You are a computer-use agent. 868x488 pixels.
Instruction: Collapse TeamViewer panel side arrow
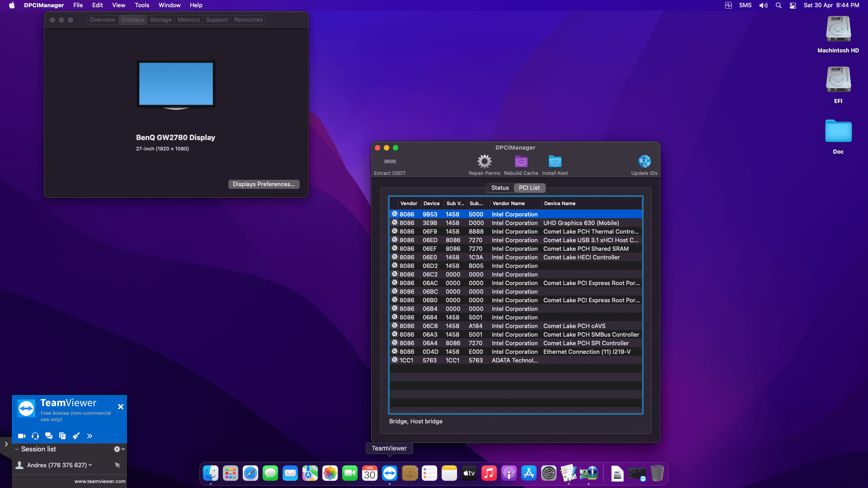[x=6, y=444]
